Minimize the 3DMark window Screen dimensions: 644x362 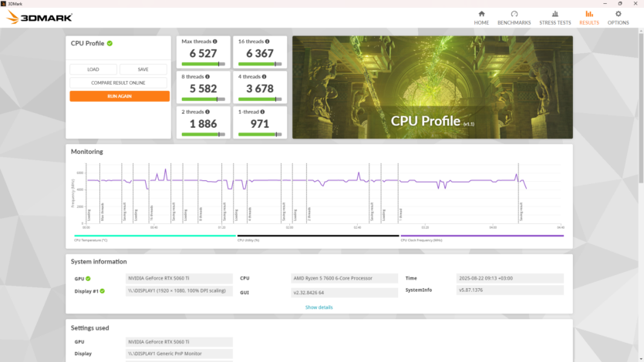pyautogui.click(x=605, y=4)
